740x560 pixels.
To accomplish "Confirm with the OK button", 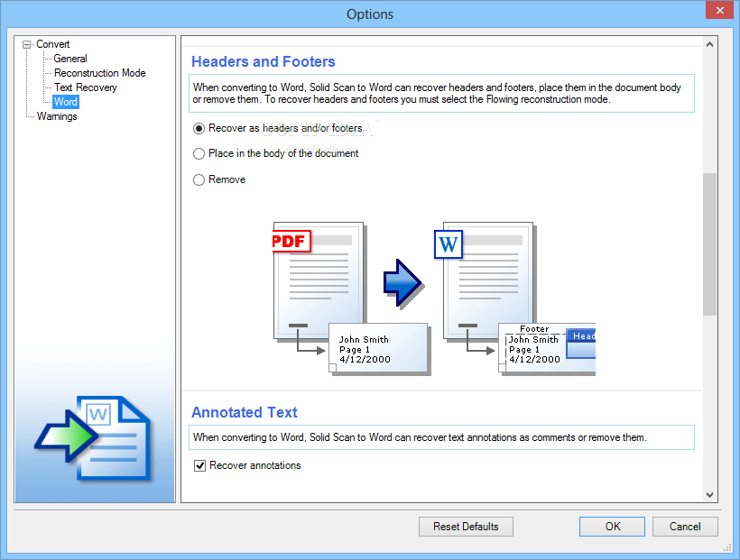I will click(x=612, y=527).
